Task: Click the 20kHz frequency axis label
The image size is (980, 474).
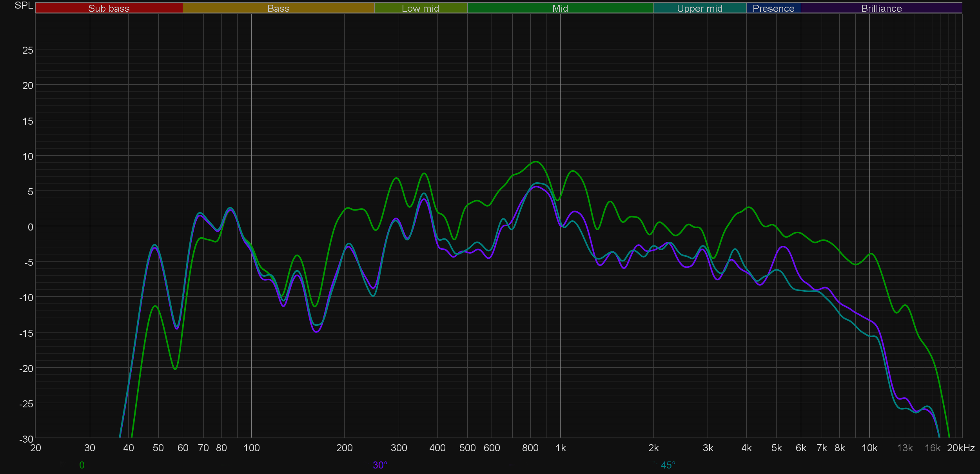Action: click(960, 448)
